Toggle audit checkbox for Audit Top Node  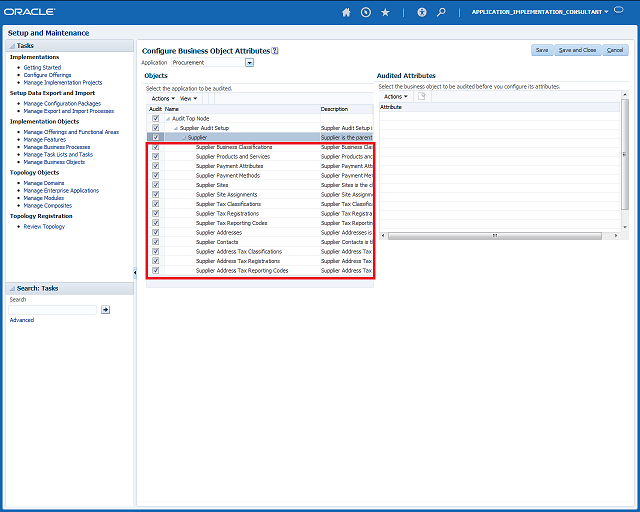156,118
